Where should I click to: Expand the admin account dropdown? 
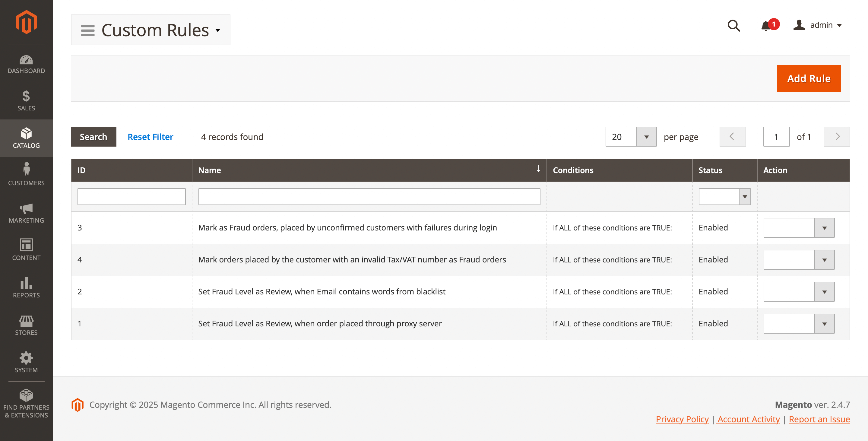point(818,25)
